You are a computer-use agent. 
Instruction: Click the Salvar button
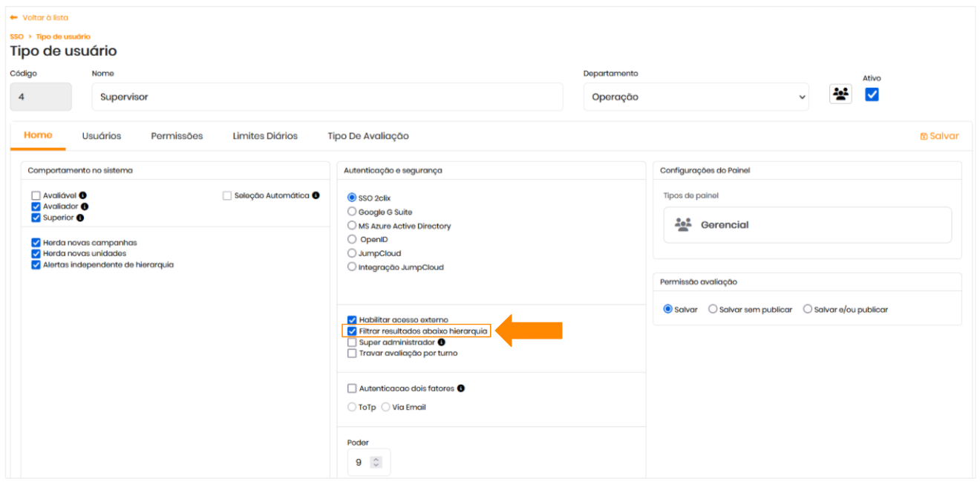point(939,136)
